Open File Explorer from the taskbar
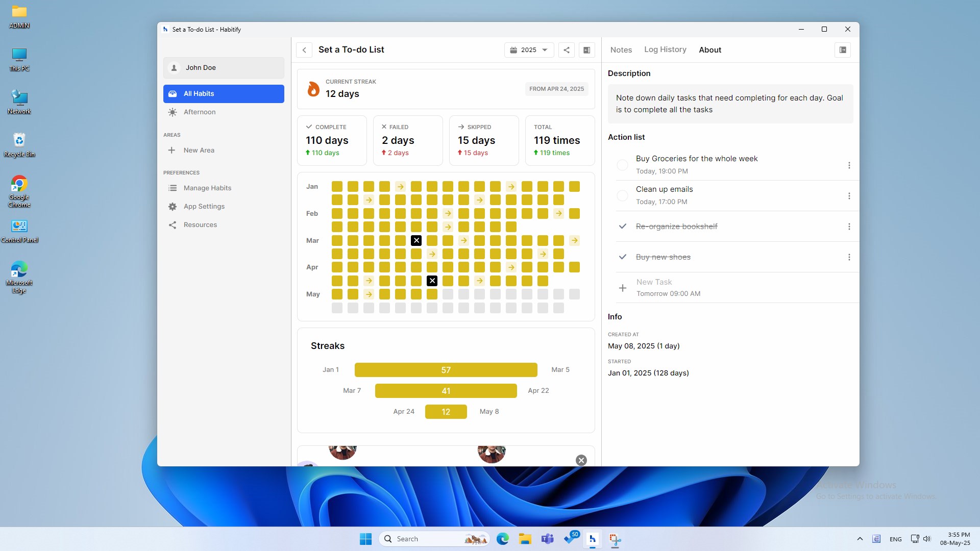The height and width of the screenshot is (551, 980). tap(525, 539)
